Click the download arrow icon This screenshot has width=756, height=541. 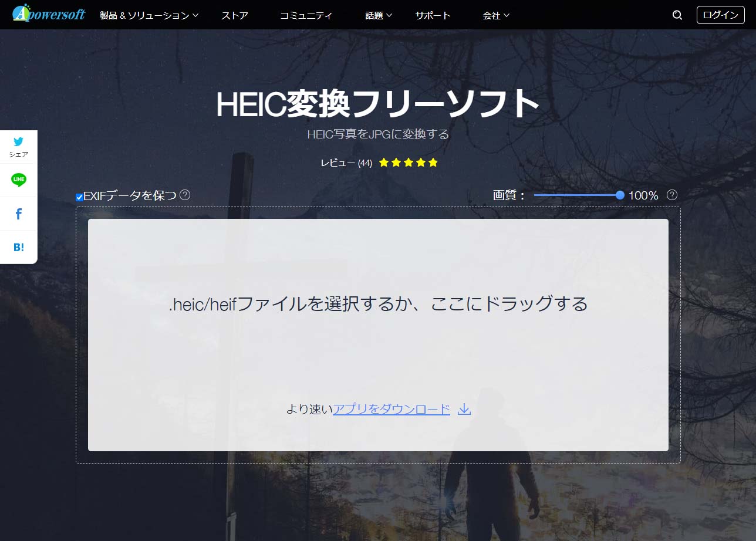464,409
